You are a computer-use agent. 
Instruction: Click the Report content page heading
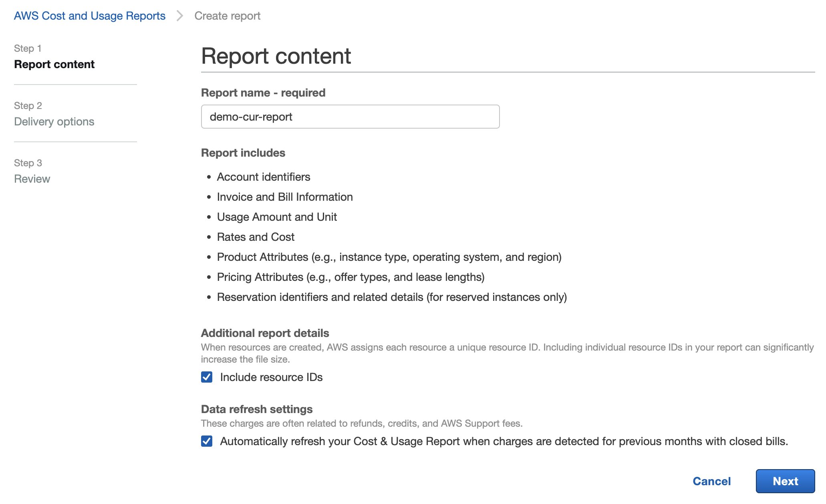click(276, 56)
